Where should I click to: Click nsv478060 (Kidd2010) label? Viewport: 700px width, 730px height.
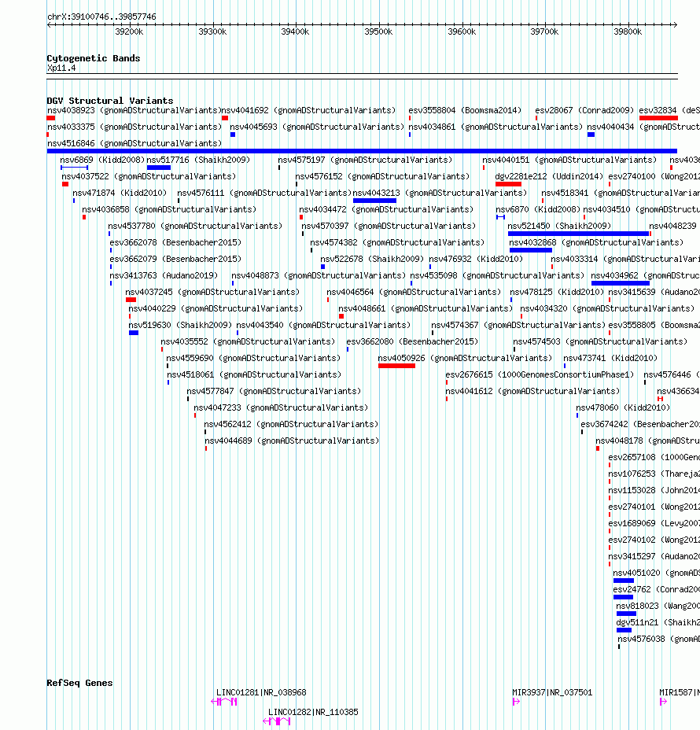tap(623, 407)
